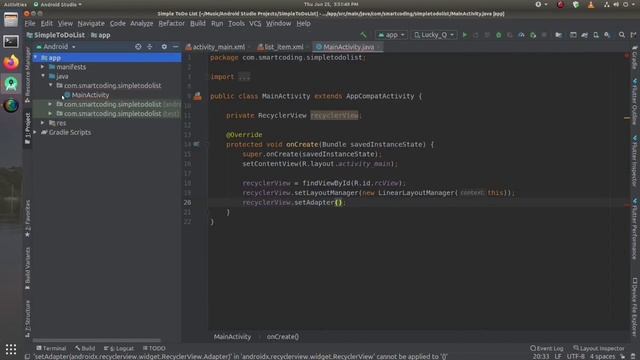Open the TODO tool window

pyautogui.click(x=154, y=348)
